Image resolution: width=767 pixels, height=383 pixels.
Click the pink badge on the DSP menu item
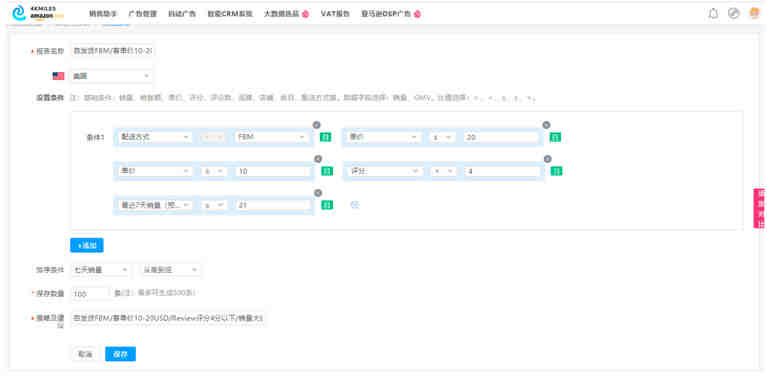(x=417, y=14)
